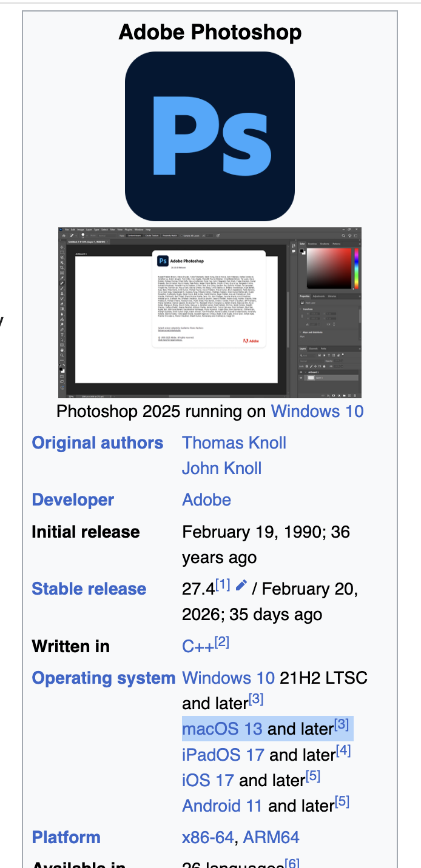Open the C++ language link
Screen dimensions: 421x868
[x=198, y=646]
